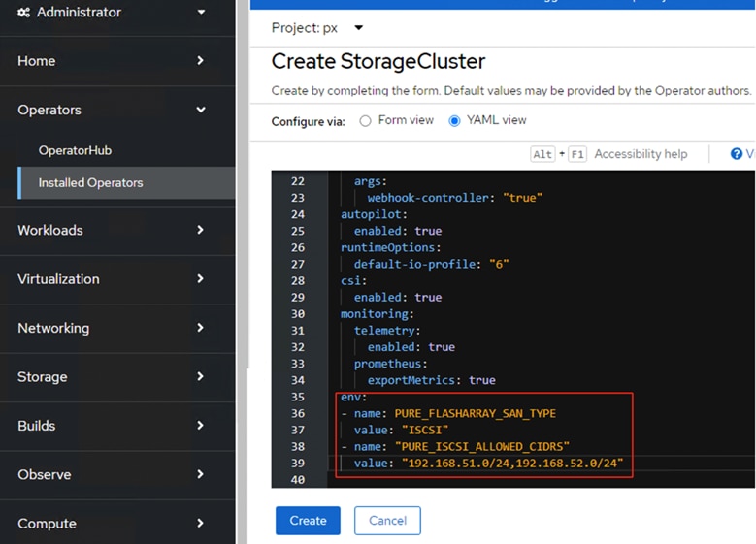Click the env: key on line 35
The width and height of the screenshot is (756, 544).
(353, 397)
